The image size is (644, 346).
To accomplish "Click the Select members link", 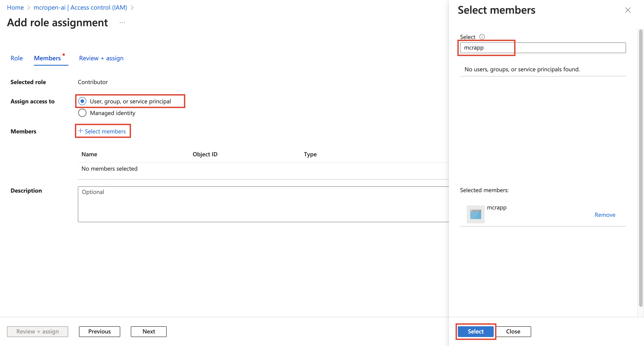I will (105, 131).
